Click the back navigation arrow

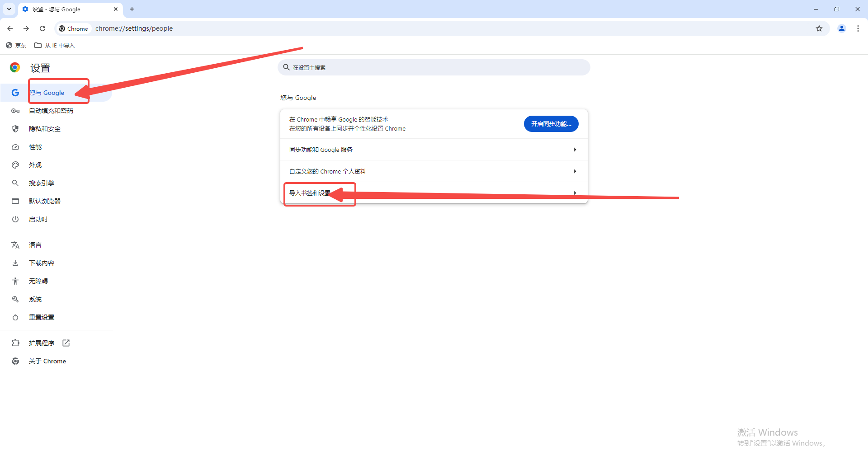(x=10, y=28)
